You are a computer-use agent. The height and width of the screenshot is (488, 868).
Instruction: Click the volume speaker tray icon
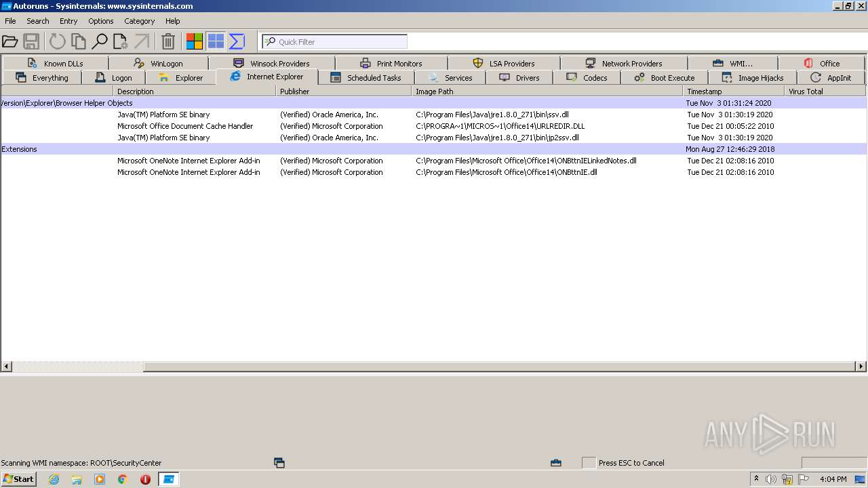(771, 479)
